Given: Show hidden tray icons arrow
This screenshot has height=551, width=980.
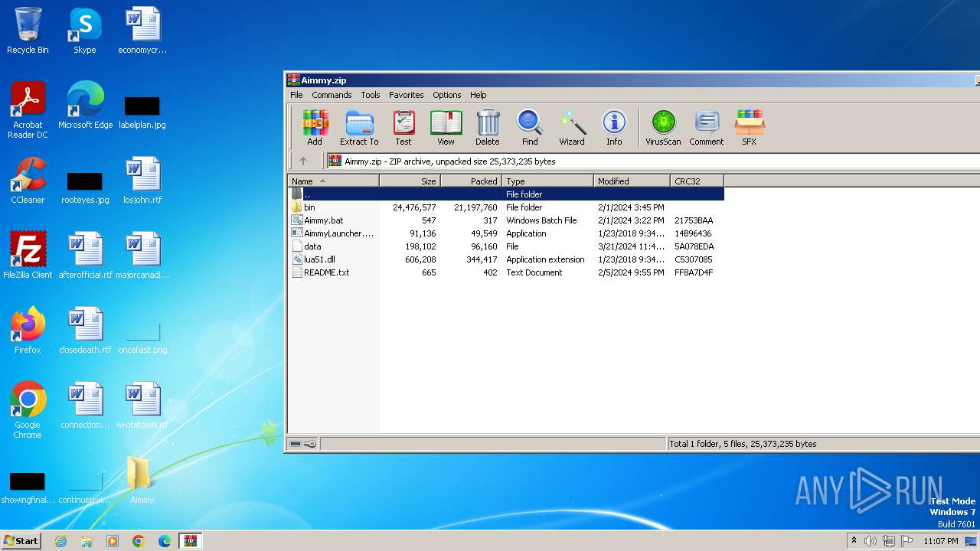Looking at the screenshot, I should (854, 541).
